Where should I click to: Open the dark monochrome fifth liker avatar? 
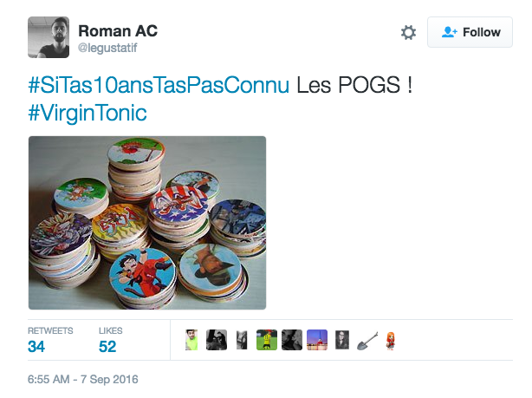click(292, 340)
